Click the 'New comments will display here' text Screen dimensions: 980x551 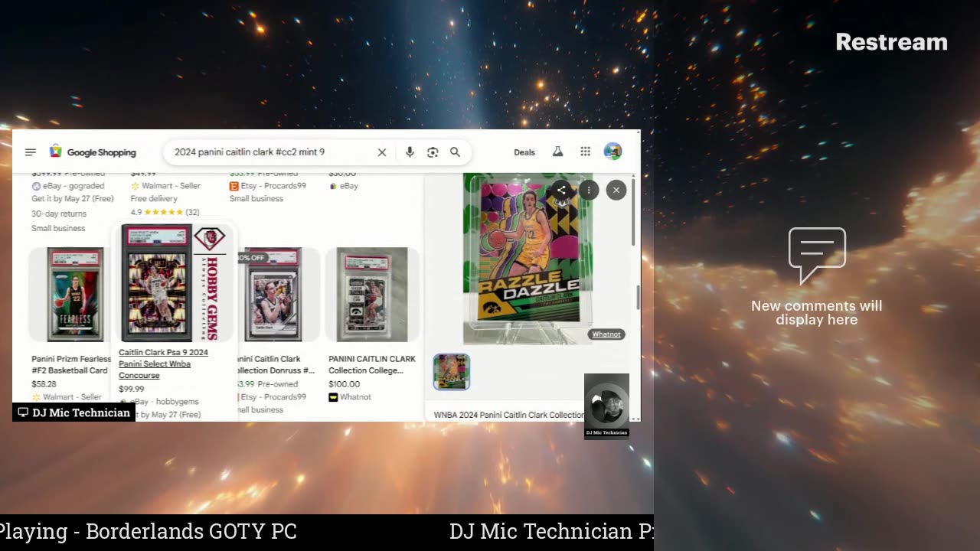click(x=816, y=313)
